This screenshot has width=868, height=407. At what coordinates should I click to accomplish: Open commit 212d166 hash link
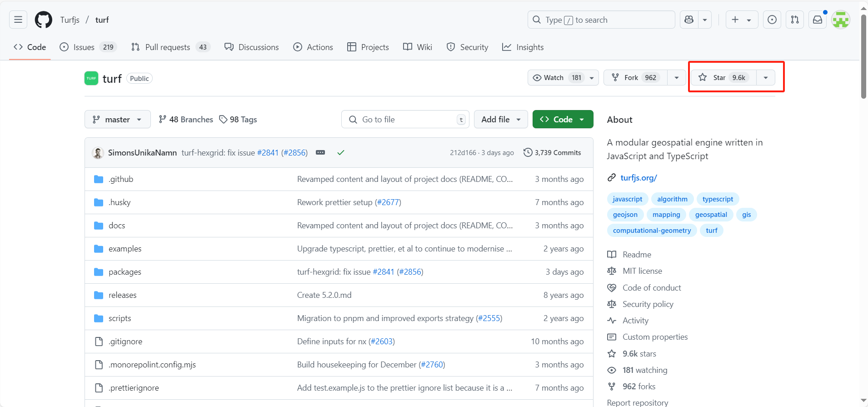(463, 153)
